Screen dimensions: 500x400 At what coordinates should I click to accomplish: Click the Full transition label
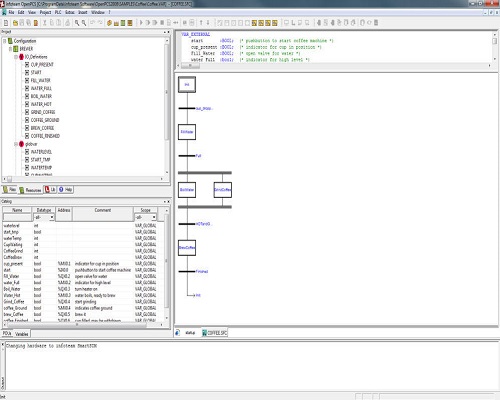click(198, 156)
